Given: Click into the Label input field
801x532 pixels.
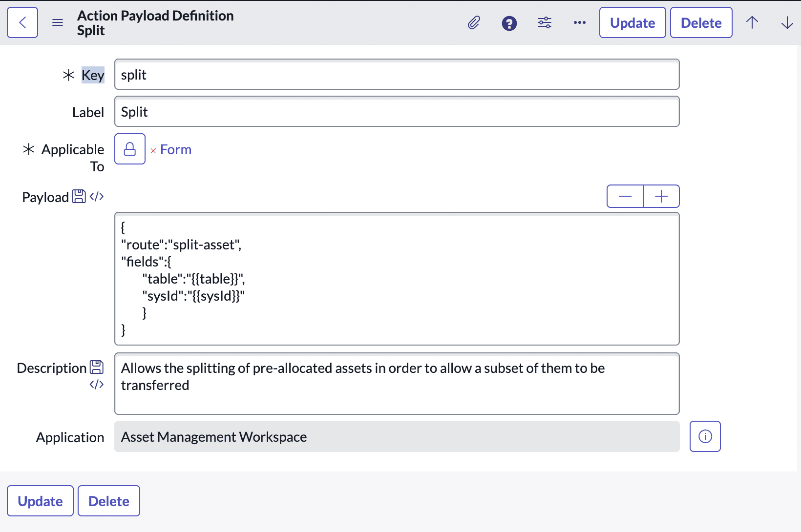Looking at the screenshot, I should tap(397, 111).
